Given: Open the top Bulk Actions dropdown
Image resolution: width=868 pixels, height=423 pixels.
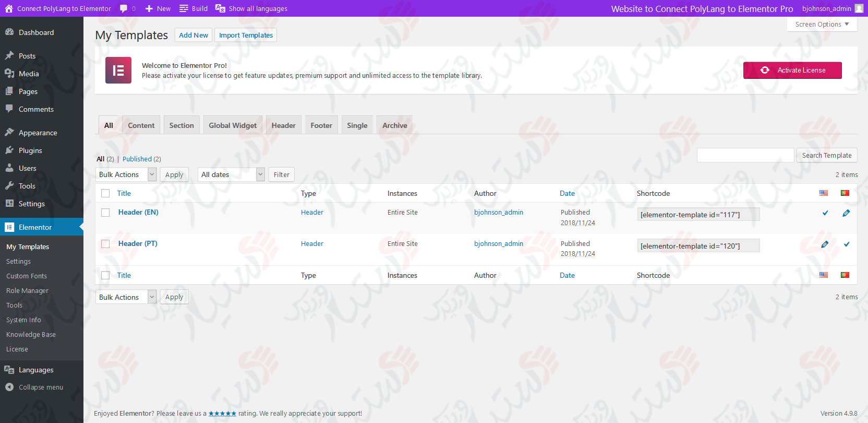Looking at the screenshot, I should pyautogui.click(x=126, y=174).
